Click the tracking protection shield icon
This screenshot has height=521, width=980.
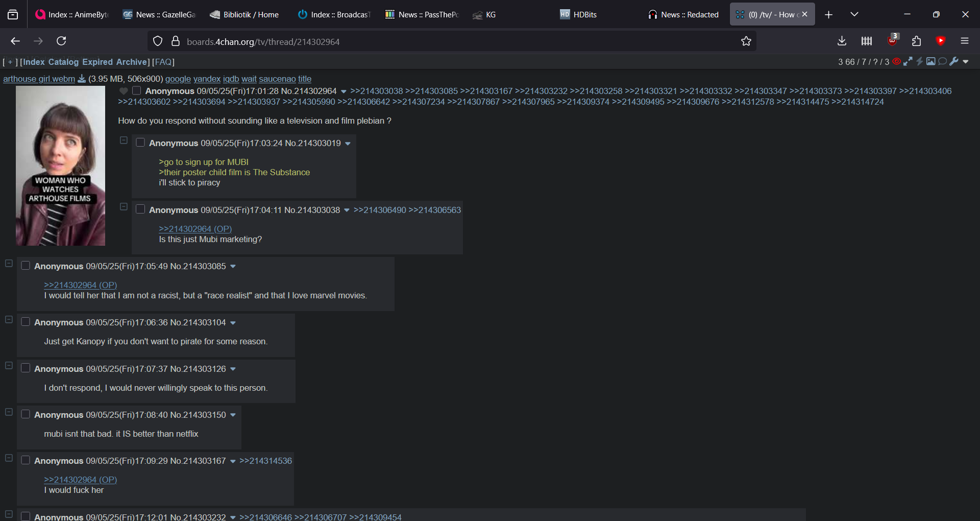[x=158, y=41]
